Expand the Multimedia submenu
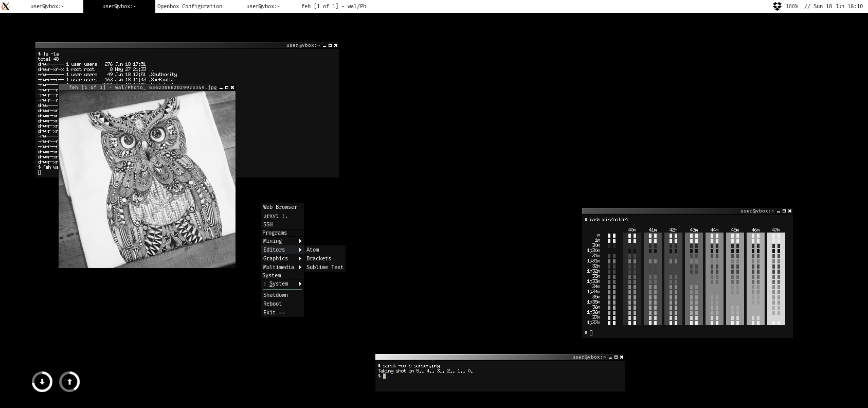This screenshot has height=408, width=868. point(282,267)
